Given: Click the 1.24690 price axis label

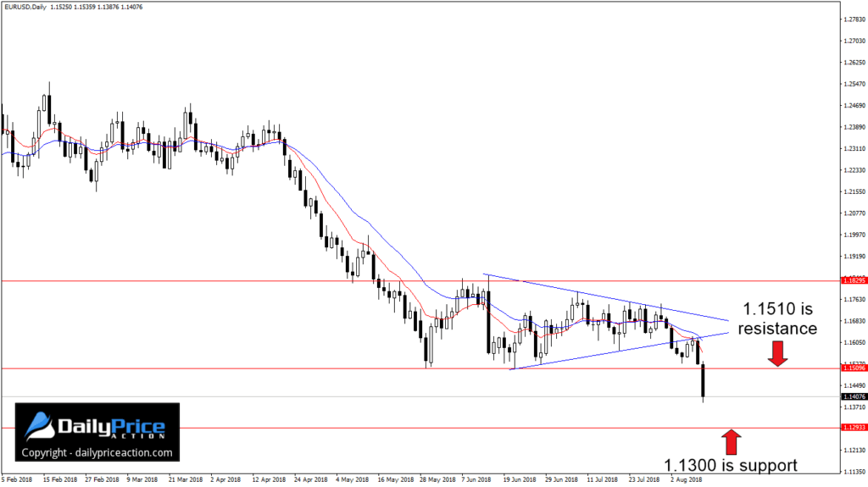Looking at the screenshot, I should coord(854,106).
